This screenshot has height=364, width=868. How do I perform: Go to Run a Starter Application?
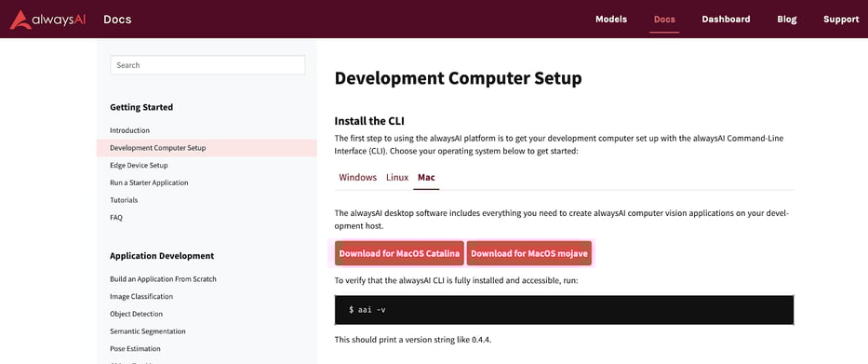[149, 182]
